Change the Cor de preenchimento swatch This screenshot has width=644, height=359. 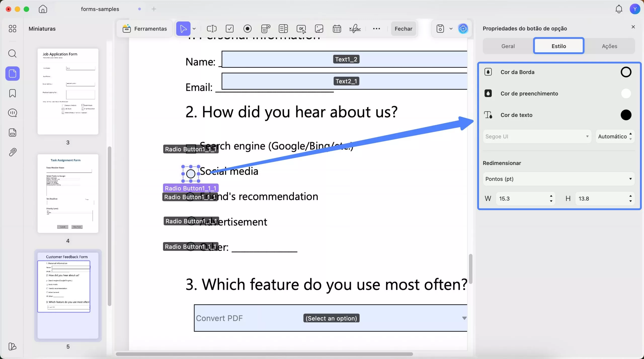pos(626,94)
